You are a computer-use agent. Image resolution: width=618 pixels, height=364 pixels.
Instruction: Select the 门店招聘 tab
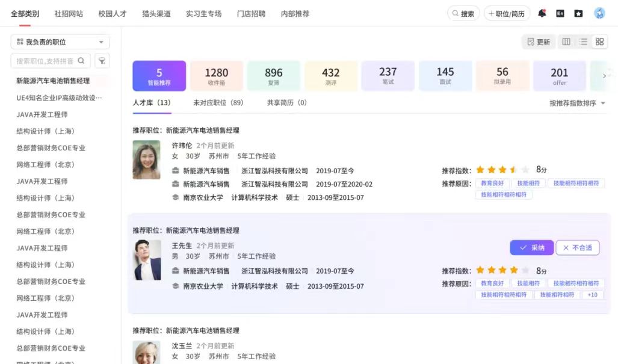(x=251, y=14)
